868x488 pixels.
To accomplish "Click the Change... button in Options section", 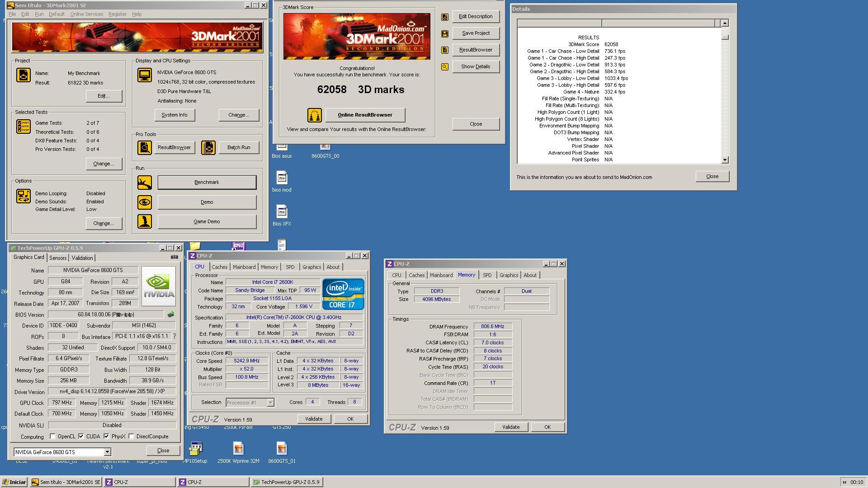I will 104,224.
